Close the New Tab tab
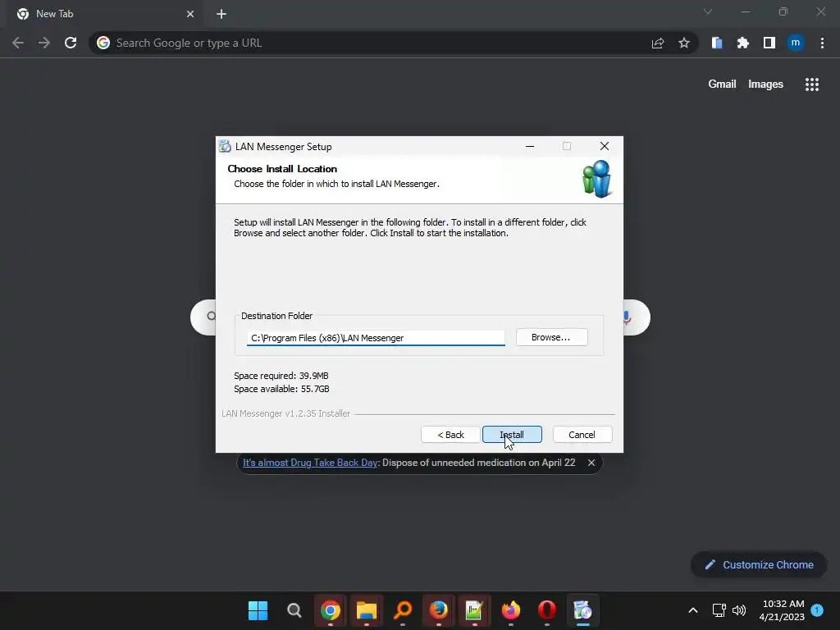The height and width of the screenshot is (630, 840). tap(190, 14)
